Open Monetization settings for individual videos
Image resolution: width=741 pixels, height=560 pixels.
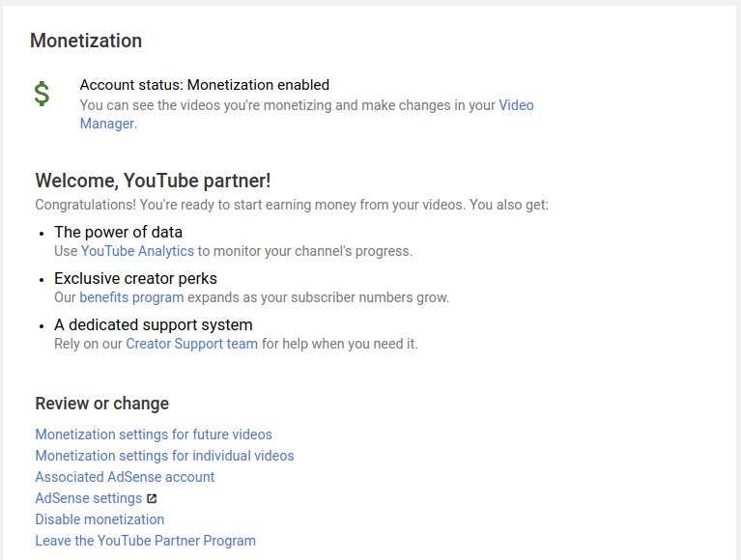(x=164, y=456)
